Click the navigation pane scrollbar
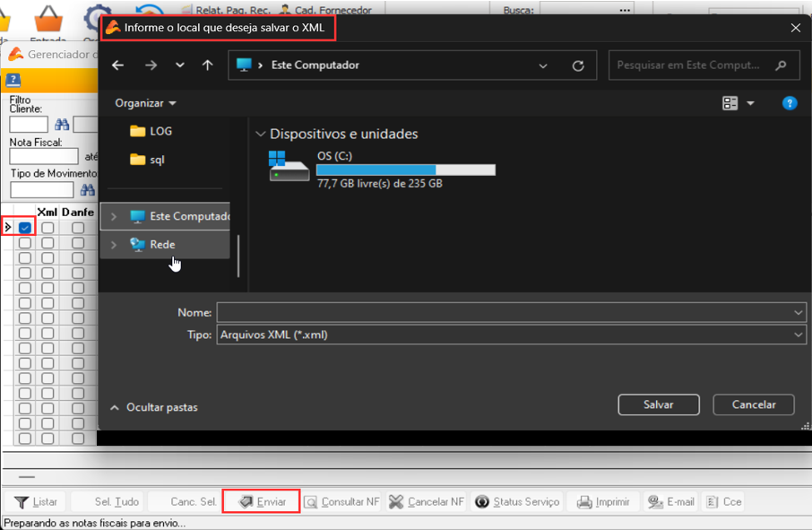 (238, 256)
